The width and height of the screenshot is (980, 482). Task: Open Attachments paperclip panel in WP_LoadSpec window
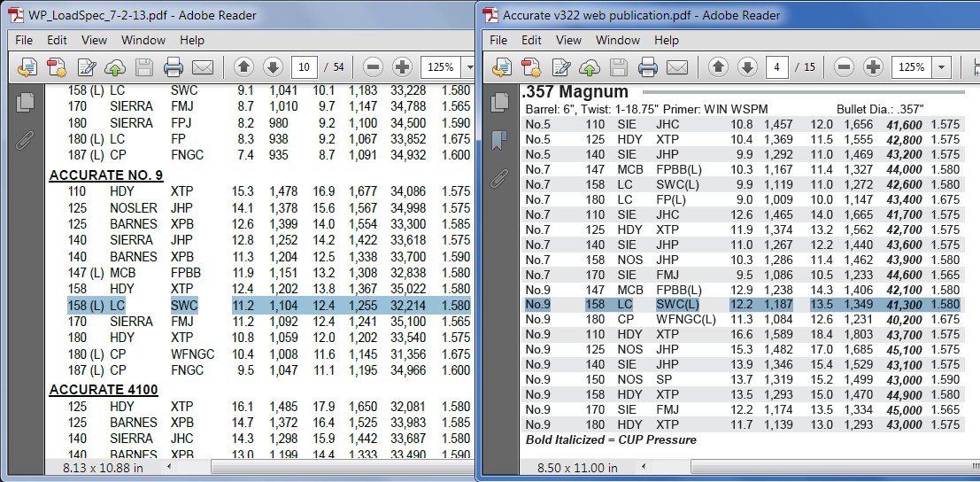coord(25,140)
